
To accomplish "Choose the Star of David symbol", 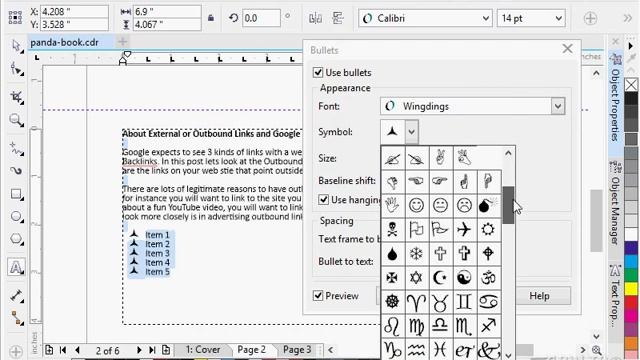I will pos(416,278).
